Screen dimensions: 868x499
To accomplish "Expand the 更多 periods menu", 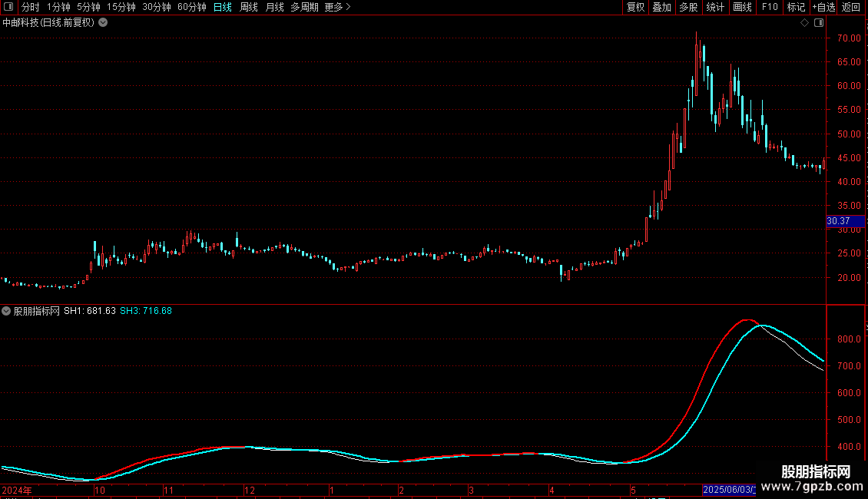I will pyautogui.click(x=337, y=7).
